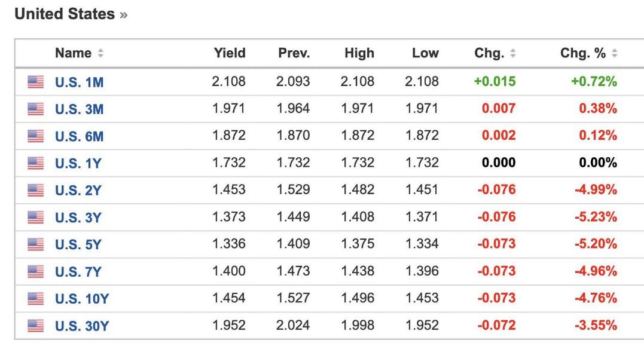The height and width of the screenshot is (349, 644).
Task: Sort table by Chg. column arrows
Action: point(512,53)
